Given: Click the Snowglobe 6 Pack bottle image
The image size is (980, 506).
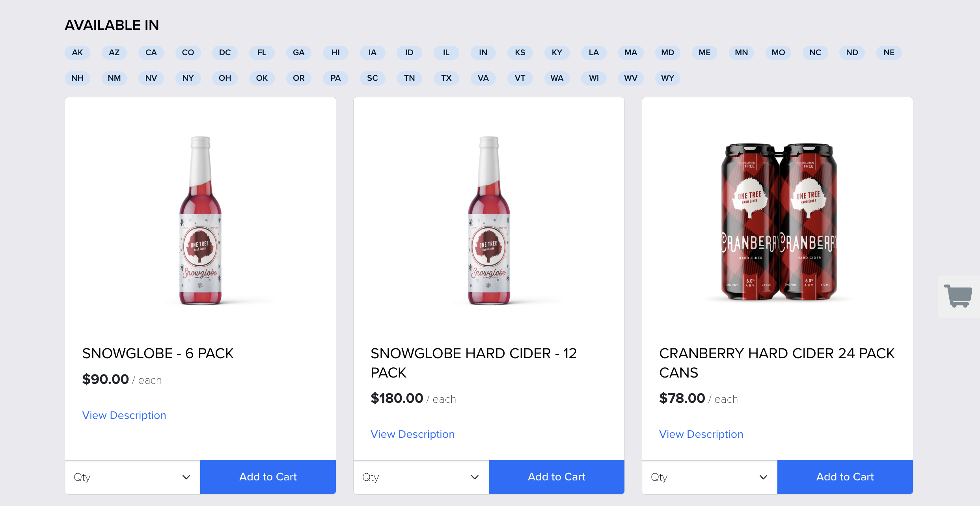Looking at the screenshot, I should (x=200, y=221).
